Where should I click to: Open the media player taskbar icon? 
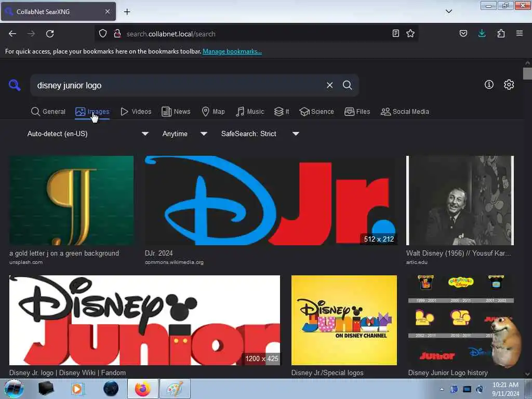click(x=77, y=389)
